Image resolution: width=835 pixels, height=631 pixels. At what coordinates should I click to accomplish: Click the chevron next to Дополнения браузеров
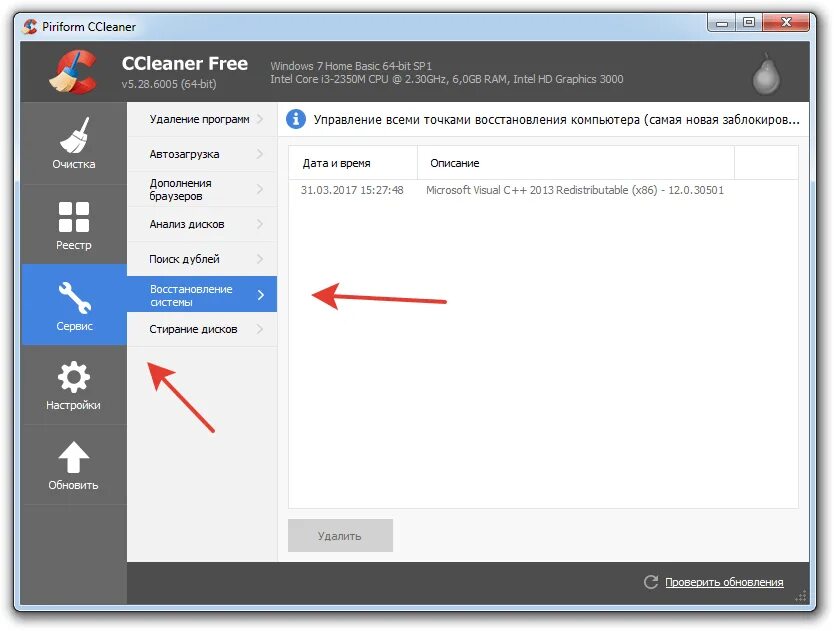click(260, 190)
